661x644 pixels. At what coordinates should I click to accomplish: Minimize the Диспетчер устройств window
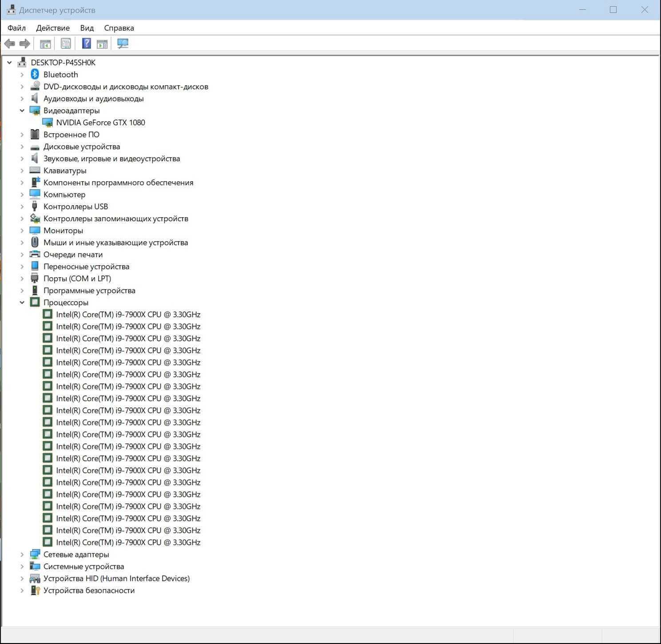point(582,9)
